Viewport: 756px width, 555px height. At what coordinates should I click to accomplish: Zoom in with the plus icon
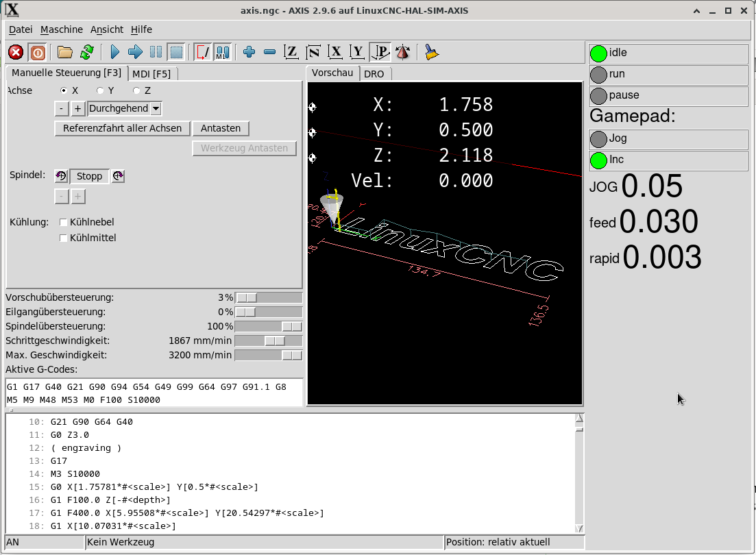coord(249,52)
